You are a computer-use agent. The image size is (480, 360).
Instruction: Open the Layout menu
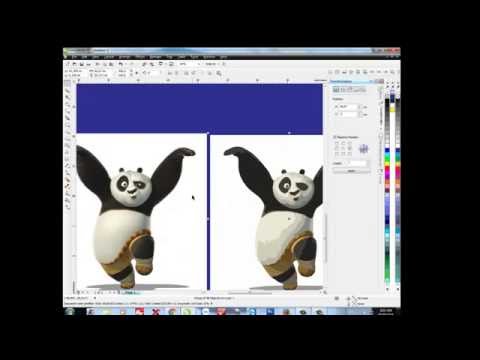pyautogui.click(x=109, y=57)
